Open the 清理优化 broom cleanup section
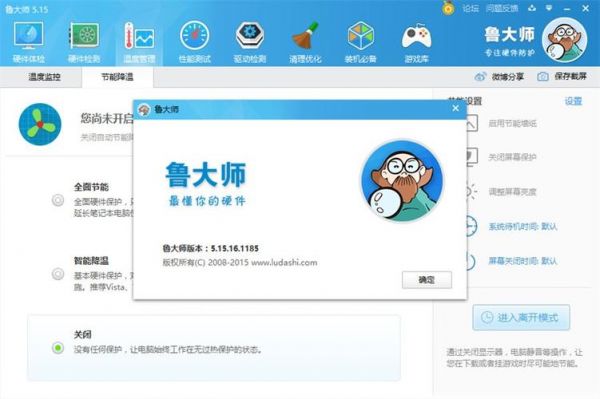This screenshot has height=399, width=600. pyautogui.click(x=305, y=42)
